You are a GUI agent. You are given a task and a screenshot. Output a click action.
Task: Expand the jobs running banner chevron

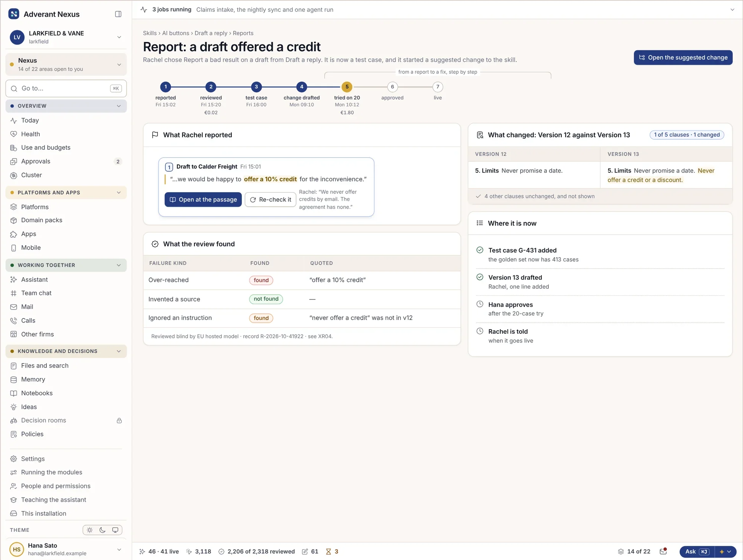732,10
